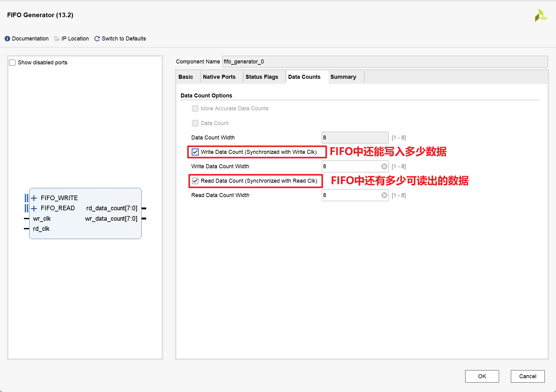Screen dimensions: 556x392
Task: Toggle Show disabled ports checkbox
Action: (x=12, y=63)
